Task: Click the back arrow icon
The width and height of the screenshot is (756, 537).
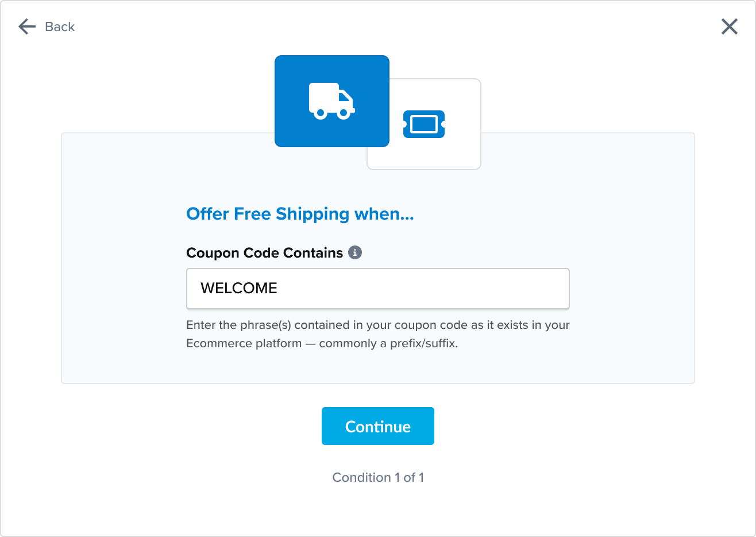Action: click(x=26, y=26)
